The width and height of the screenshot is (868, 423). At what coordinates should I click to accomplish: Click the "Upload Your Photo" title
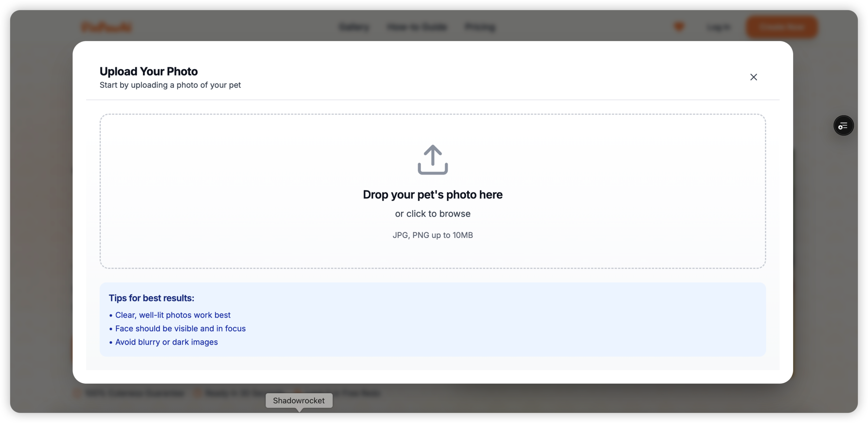tap(149, 72)
